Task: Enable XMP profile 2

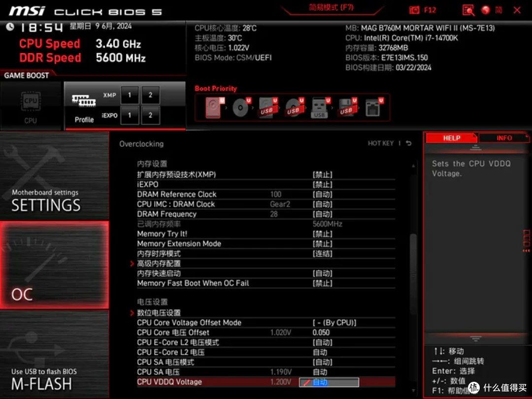Action: (x=150, y=95)
